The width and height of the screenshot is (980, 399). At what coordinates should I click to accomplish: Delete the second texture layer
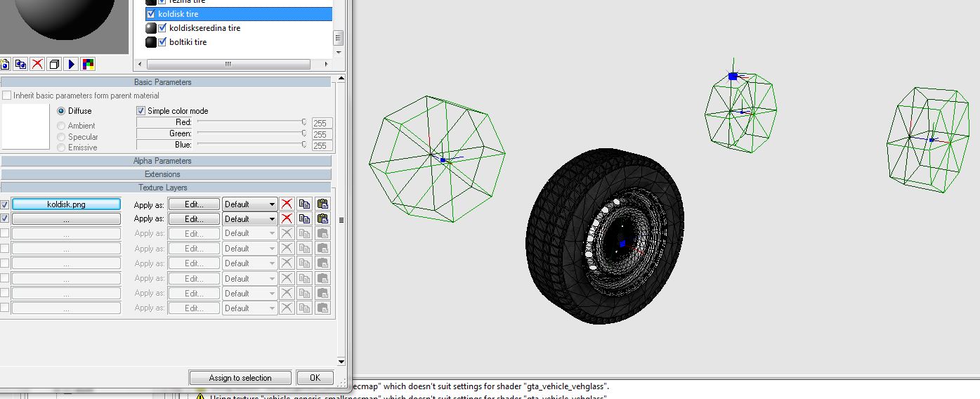tap(287, 219)
